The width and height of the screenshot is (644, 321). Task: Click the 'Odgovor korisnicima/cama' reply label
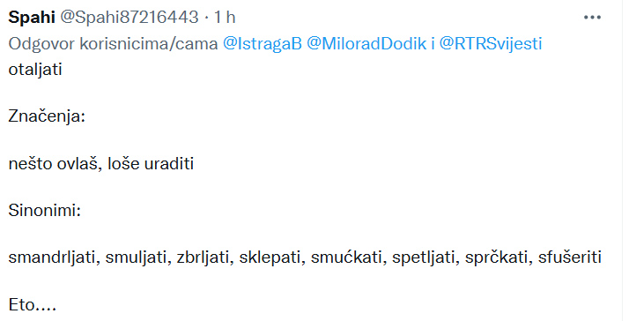pyautogui.click(x=113, y=43)
